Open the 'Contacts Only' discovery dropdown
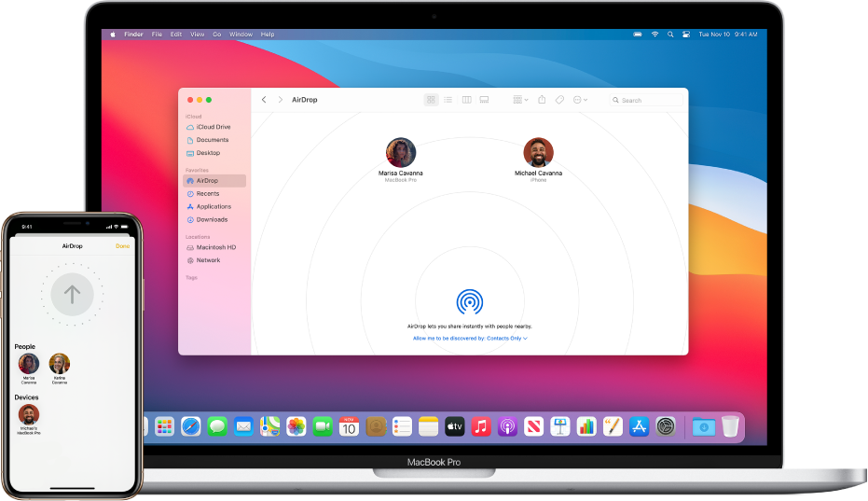The height and width of the screenshot is (501, 868). pos(470,338)
